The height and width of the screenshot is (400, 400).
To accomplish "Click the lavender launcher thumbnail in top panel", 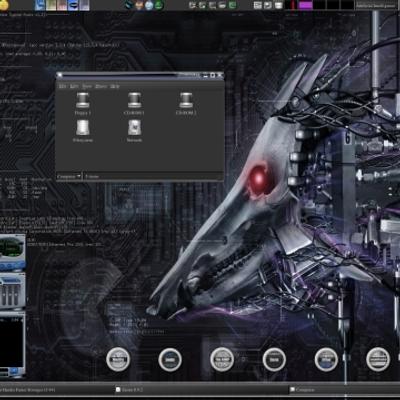I will 84,5.
